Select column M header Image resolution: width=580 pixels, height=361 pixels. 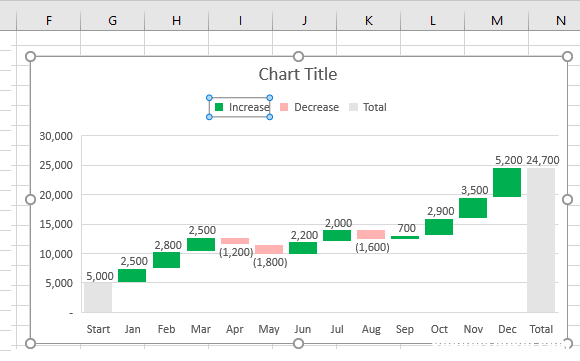[496, 20]
